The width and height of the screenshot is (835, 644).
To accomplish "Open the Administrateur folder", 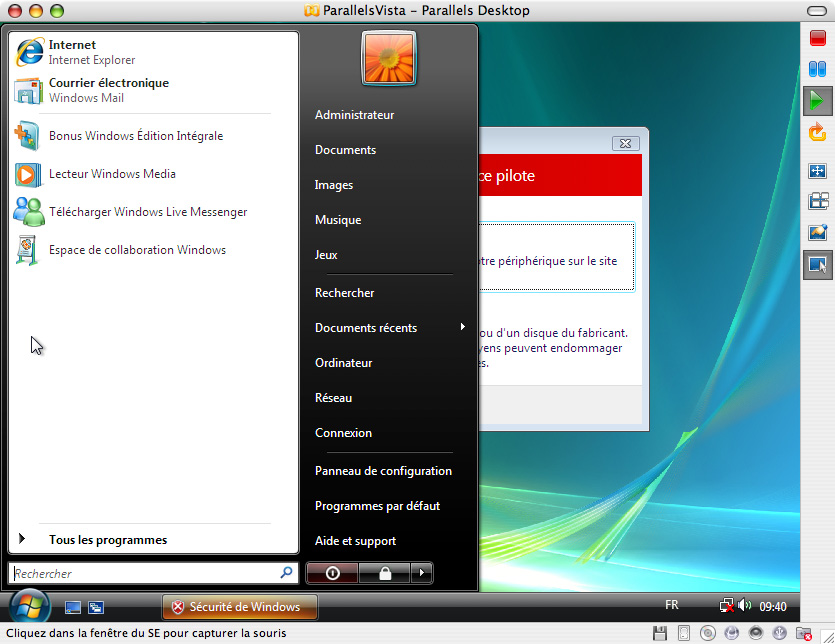I will (354, 115).
